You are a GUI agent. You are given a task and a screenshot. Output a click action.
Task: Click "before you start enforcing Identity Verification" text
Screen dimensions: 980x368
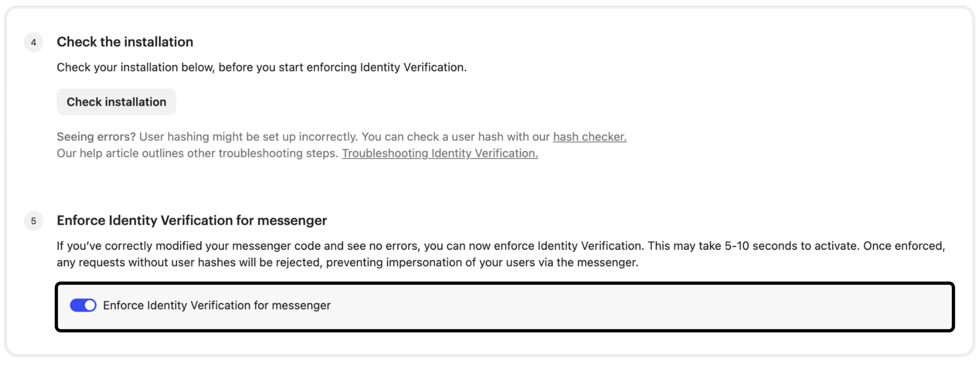[x=342, y=67]
